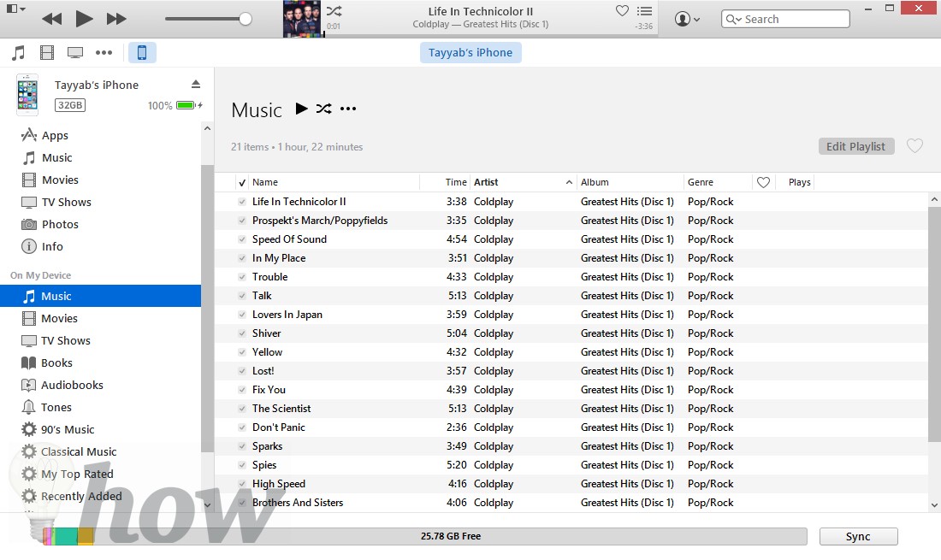Click the 25.78 GB Free storage bar
941x560 pixels.
click(425, 536)
